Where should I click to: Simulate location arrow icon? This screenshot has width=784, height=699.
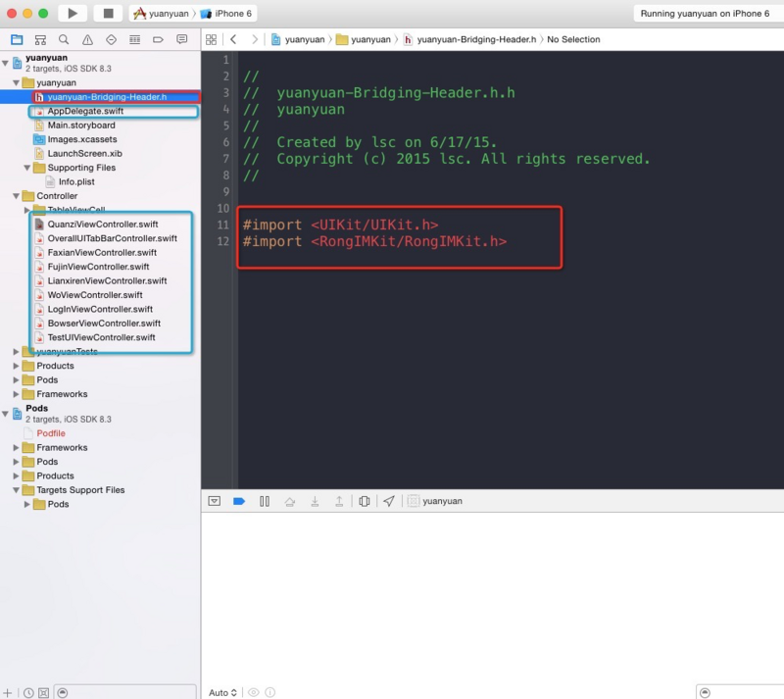tap(389, 501)
